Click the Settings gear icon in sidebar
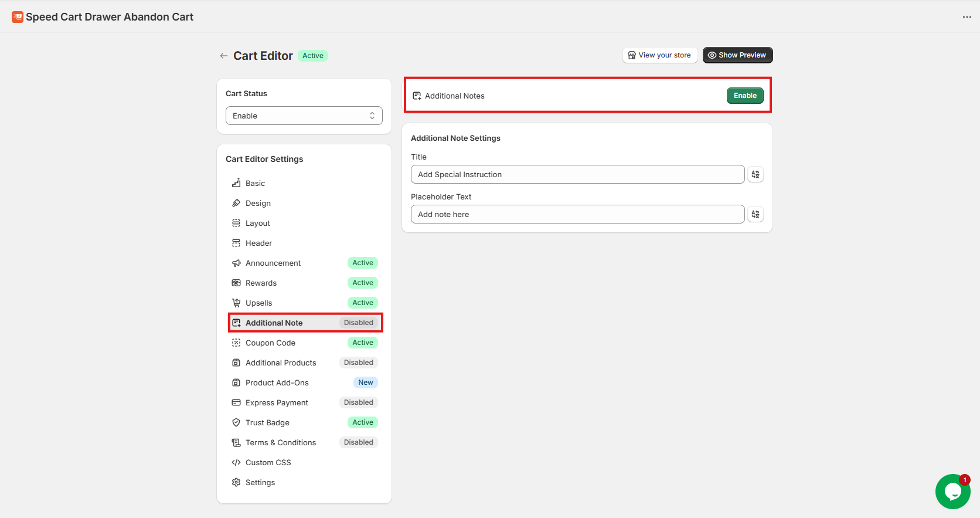This screenshot has height=518, width=980. [x=236, y=482]
